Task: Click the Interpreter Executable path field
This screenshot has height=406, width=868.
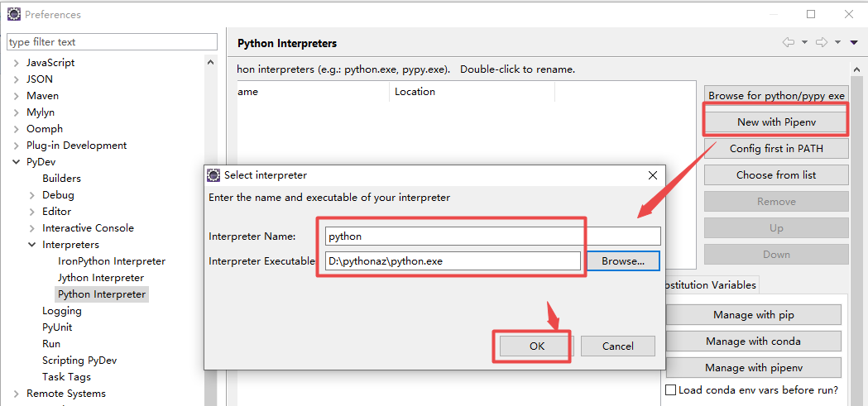Action: 453,261
